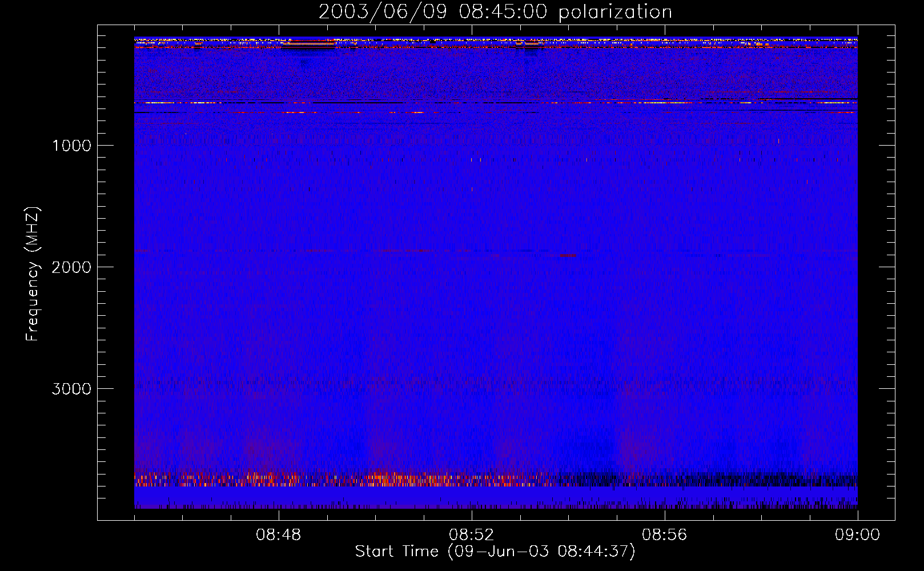Click the 08:48 time tick label
The image size is (924, 571).
[x=279, y=535]
